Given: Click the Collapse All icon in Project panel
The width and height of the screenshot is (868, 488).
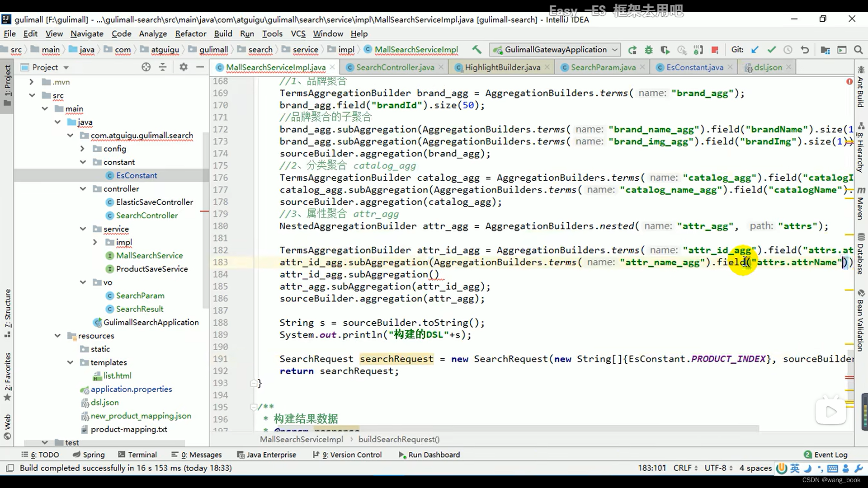Looking at the screenshot, I should 163,67.
